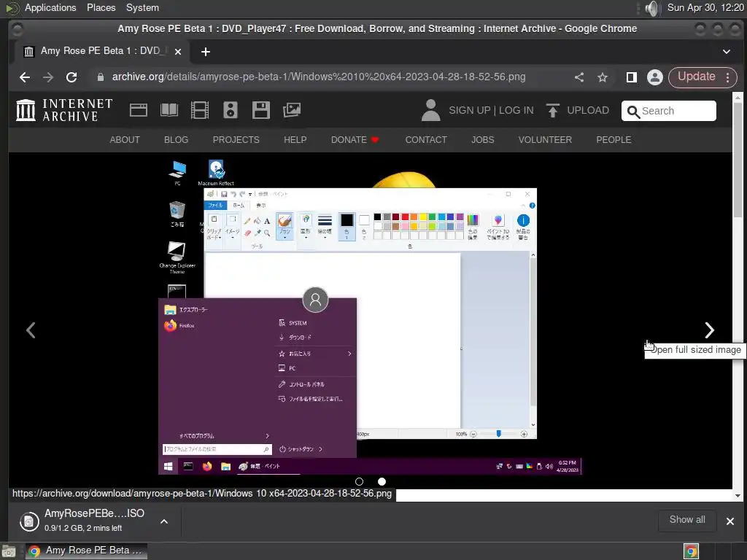747x560 pixels.
Task: Click the scrollbar down arrow
Action: (738, 496)
